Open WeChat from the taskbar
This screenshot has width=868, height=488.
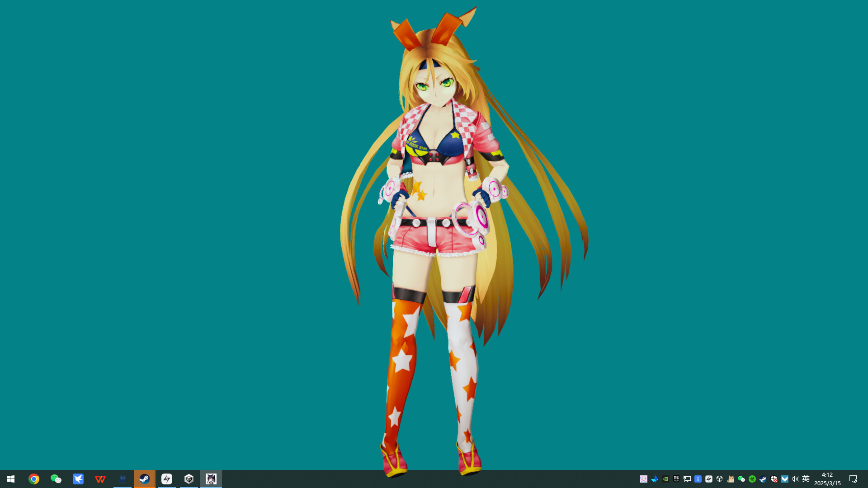pos(56,479)
